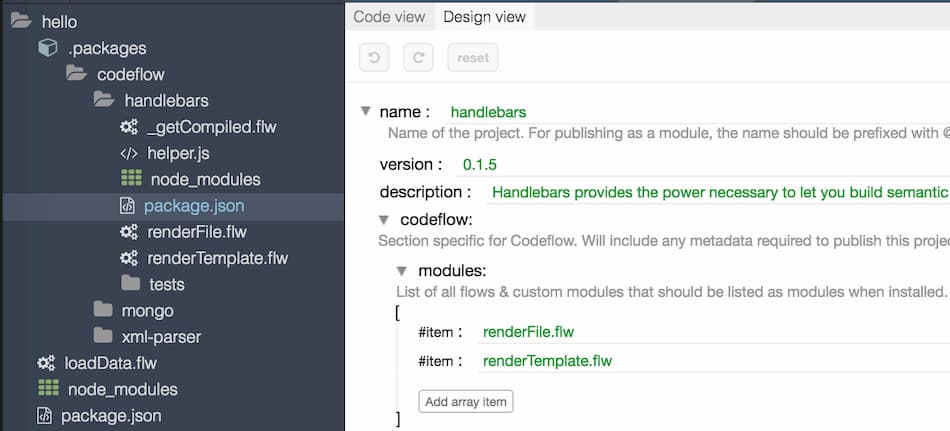Select the root node_modules entry
The width and height of the screenshot is (950, 431).
pos(122,389)
